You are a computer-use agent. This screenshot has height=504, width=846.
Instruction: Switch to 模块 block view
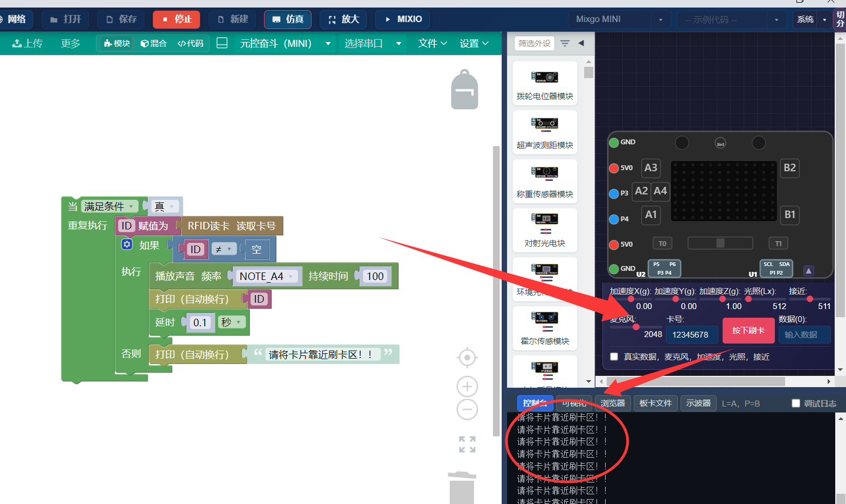coord(117,43)
